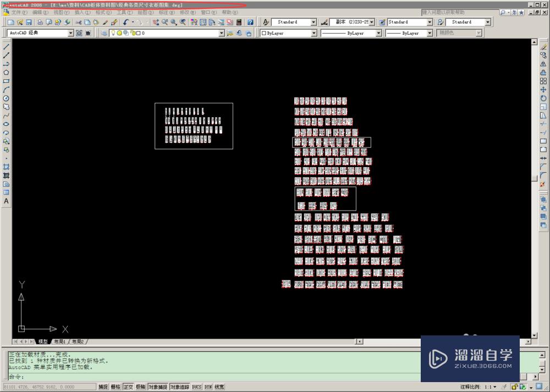
Task: Toggle DYN dynamic input
Action: [x=208, y=387]
